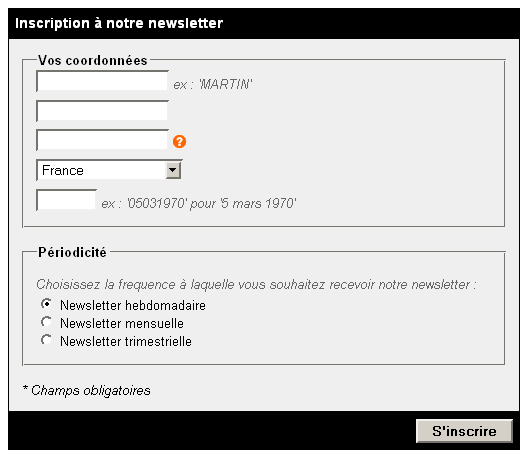Click the '* Champs obligatoires' note
This screenshot has width=532, height=461.
pos(87,390)
